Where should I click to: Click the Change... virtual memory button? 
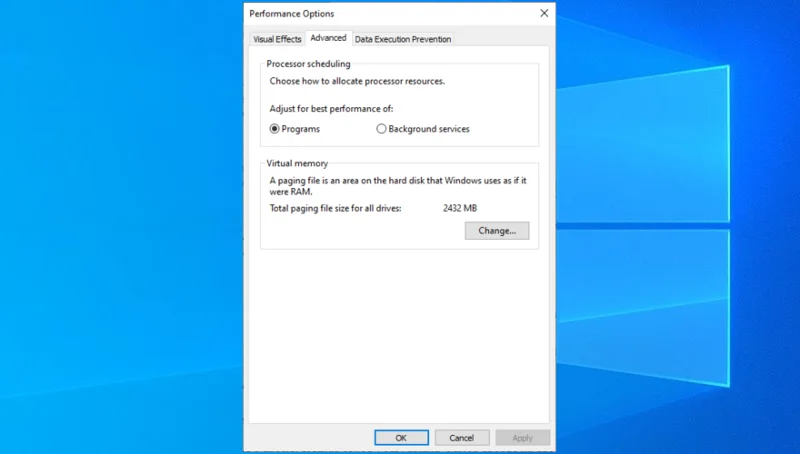point(497,231)
